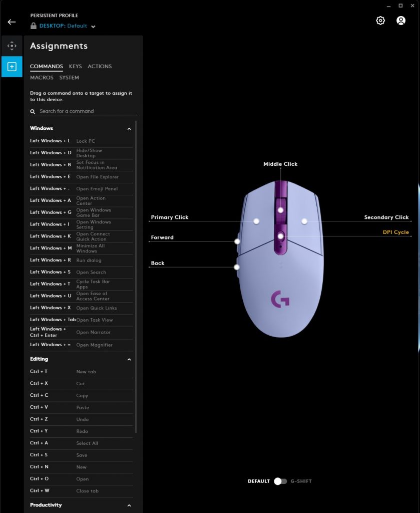Viewport: 420px width, 513px height.
Task: Open the settings gear icon
Action: click(x=380, y=21)
